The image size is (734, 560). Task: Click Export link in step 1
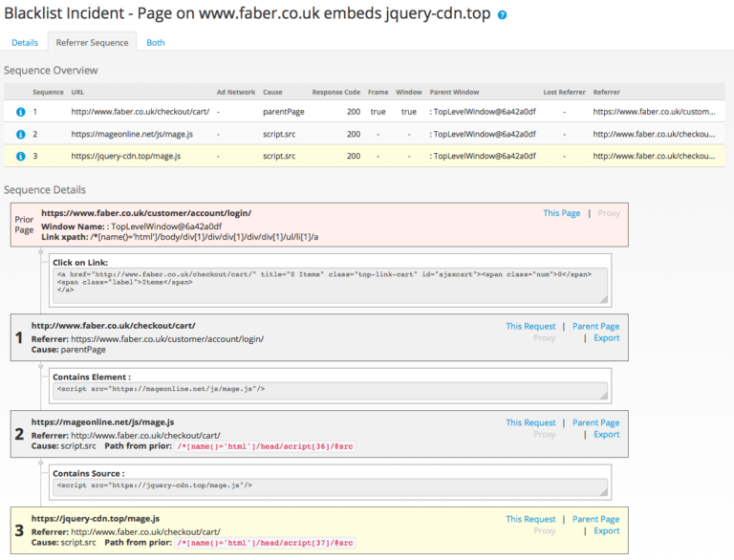606,338
